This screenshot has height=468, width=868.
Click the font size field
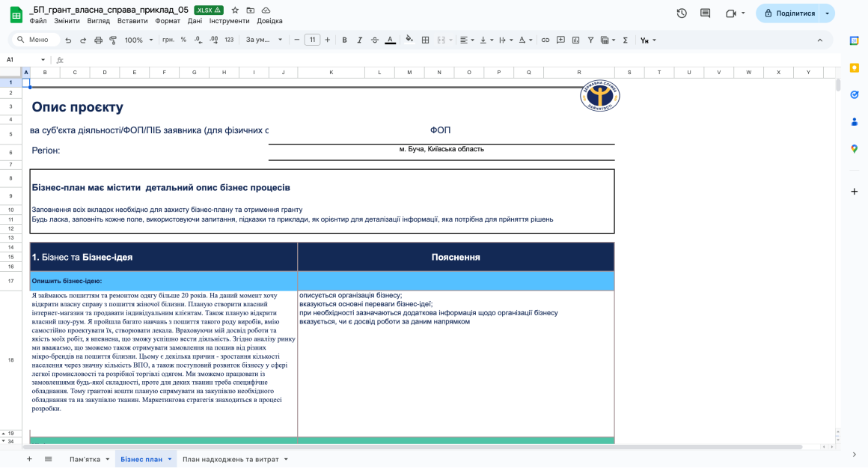click(312, 40)
